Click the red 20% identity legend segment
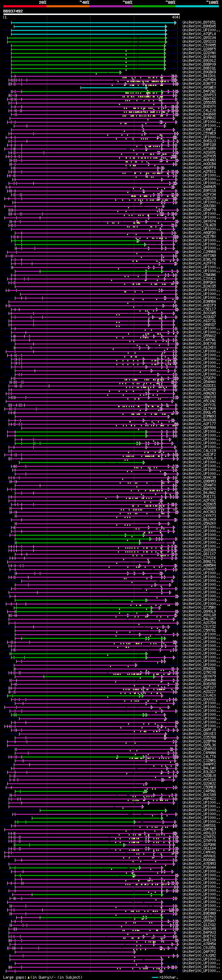222x980 pixels. click(25, 6)
